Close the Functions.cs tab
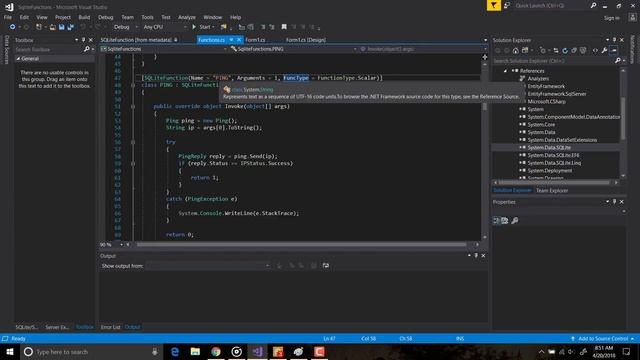This screenshot has height=360, width=640. pos(239,40)
